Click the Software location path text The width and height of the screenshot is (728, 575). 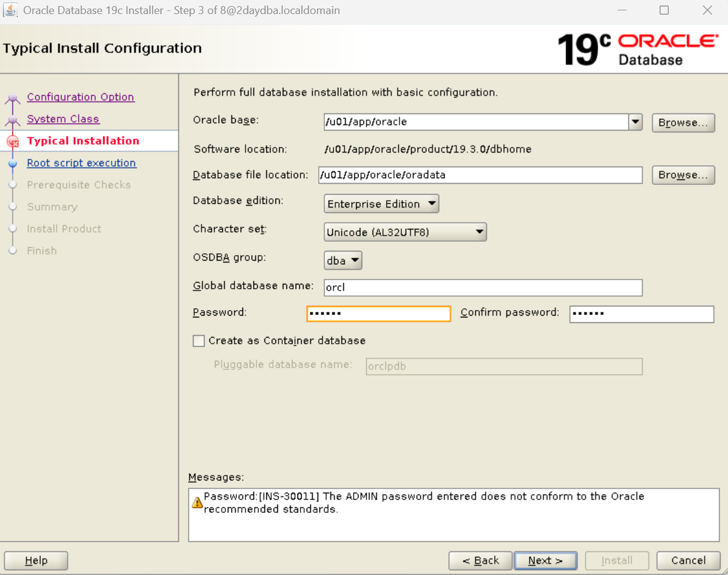pyautogui.click(x=428, y=149)
